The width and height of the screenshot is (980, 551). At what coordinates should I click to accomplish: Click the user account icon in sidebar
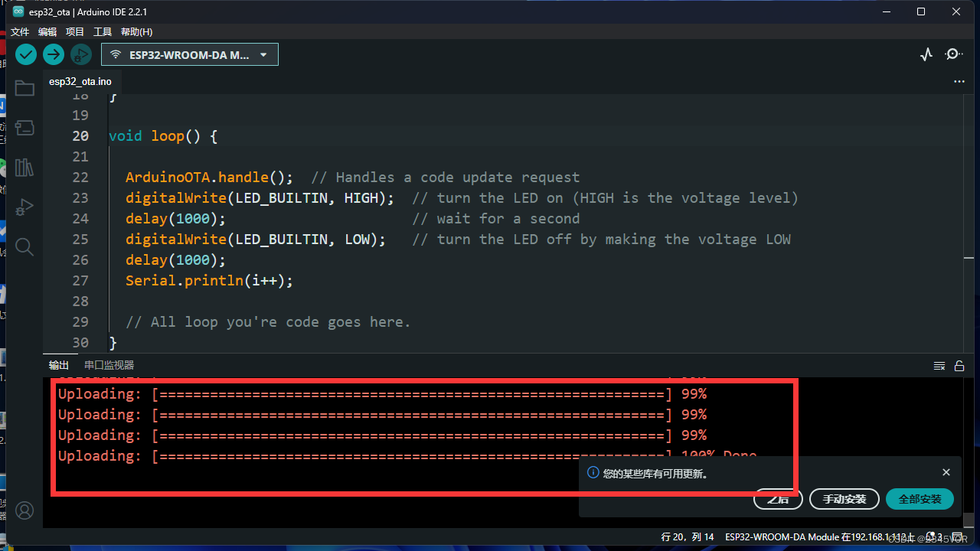pos(24,510)
